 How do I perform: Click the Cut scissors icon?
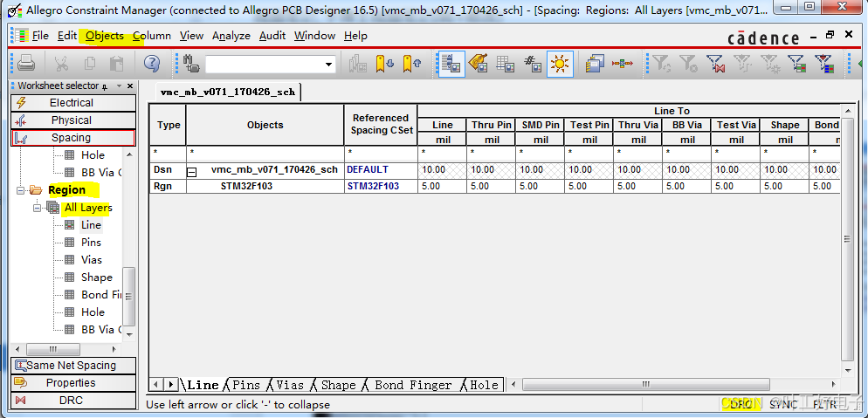pyautogui.click(x=61, y=64)
